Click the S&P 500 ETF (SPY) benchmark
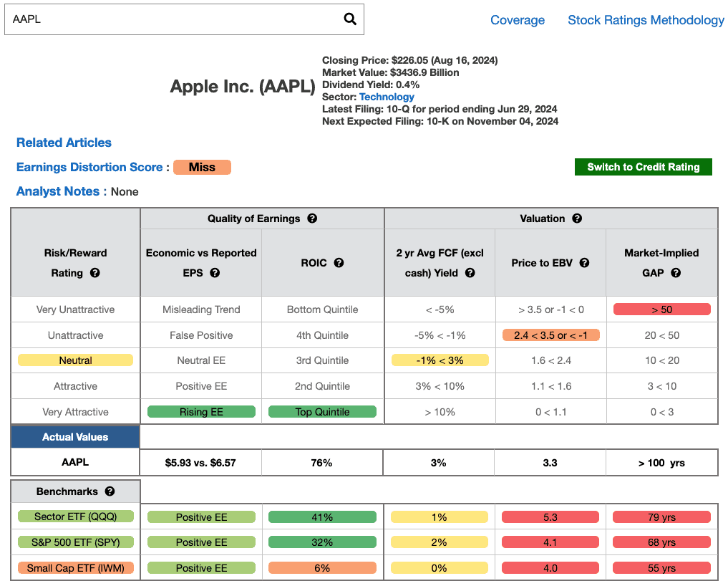 click(x=76, y=542)
